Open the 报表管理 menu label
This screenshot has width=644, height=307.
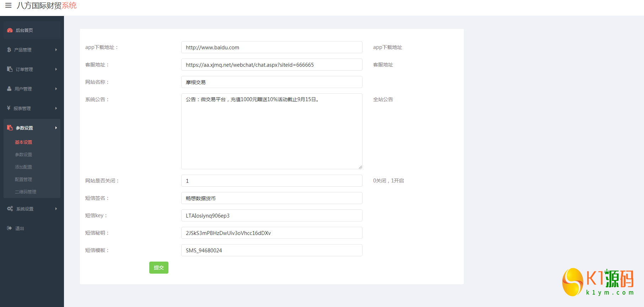(x=22, y=109)
